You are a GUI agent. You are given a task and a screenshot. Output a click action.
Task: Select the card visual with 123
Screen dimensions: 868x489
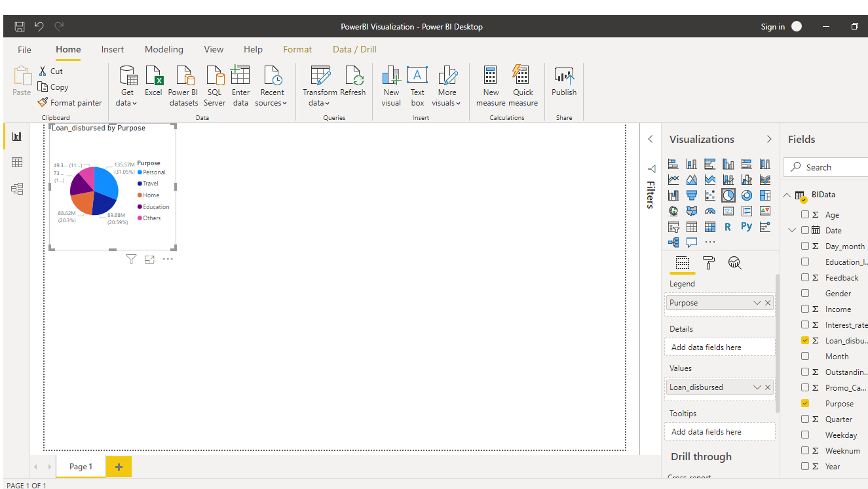[728, 211]
